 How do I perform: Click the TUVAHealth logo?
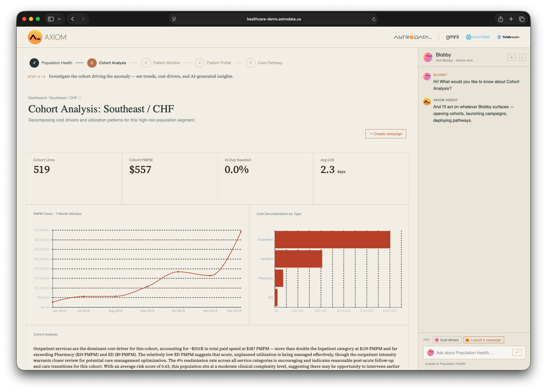[508, 37]
